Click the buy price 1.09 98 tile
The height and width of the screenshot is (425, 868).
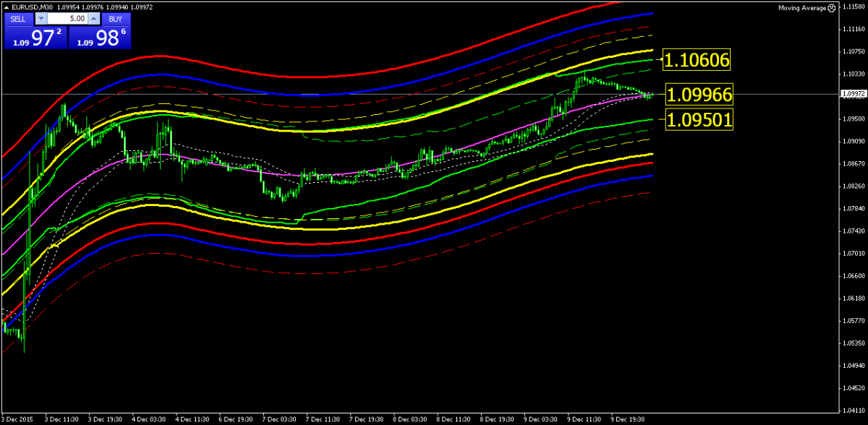(100, 38)
